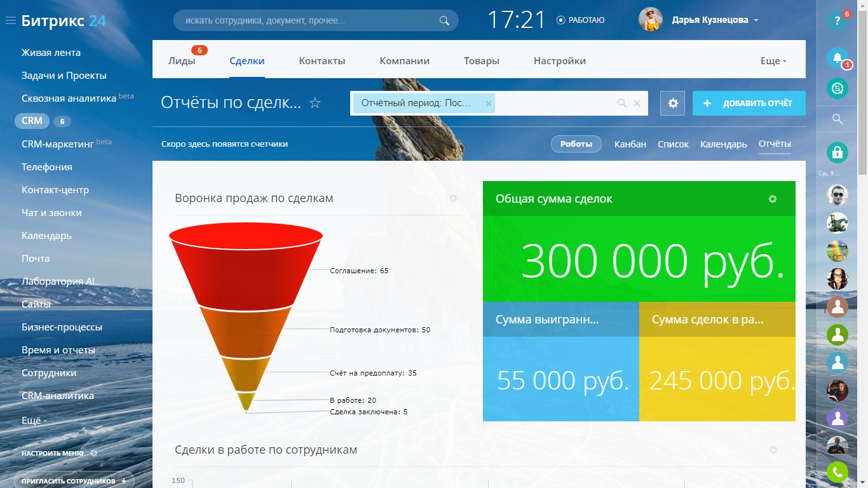This screenshot has width=868, height=488.
Task: Toggle the Работаю work status
Action: pos(580,20)
